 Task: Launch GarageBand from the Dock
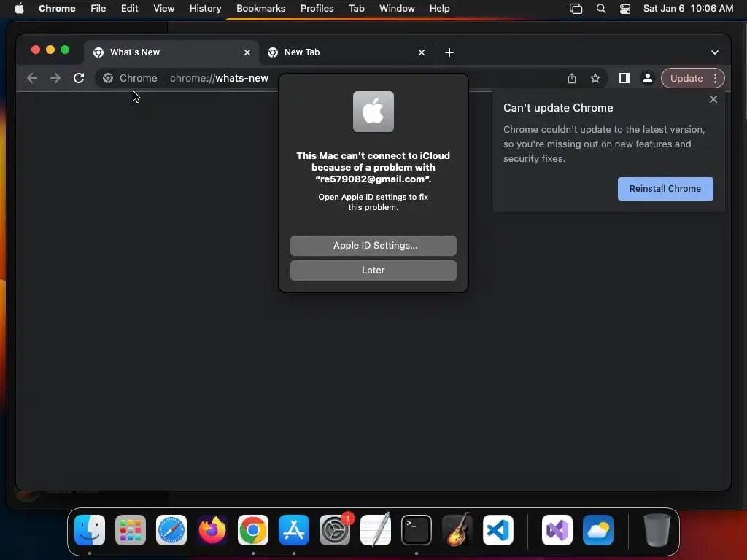[x=457, y=530]
